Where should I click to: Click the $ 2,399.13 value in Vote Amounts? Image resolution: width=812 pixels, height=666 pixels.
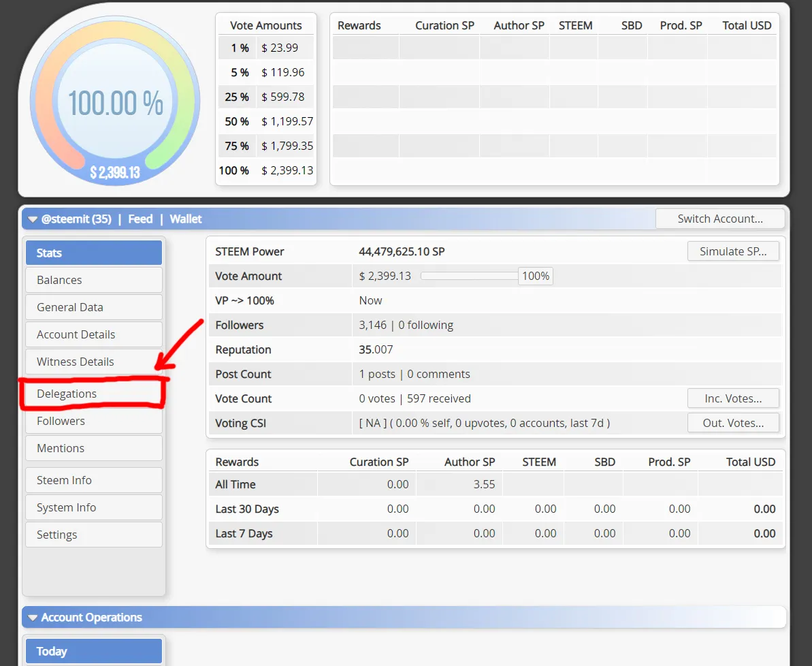[287, 170]
